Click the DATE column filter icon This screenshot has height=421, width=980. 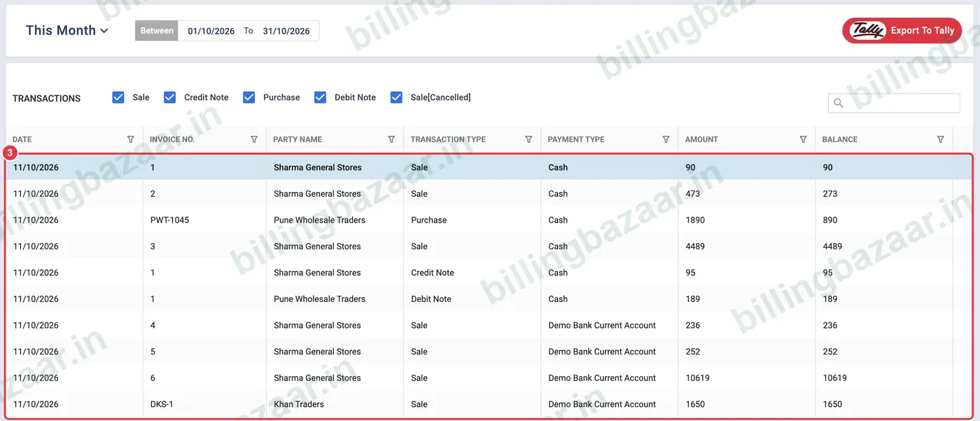pyautogui.click(x=131, y=139)
